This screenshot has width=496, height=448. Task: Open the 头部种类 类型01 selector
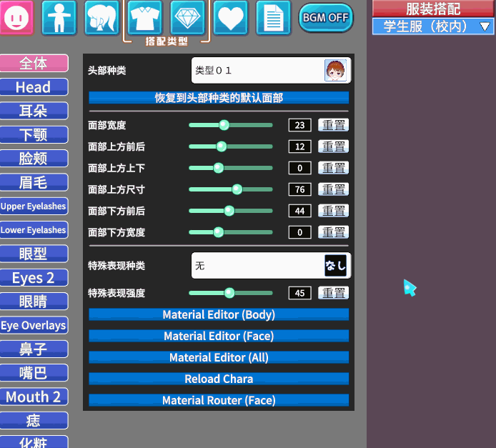pyautogui.click(x=271, y=71)
